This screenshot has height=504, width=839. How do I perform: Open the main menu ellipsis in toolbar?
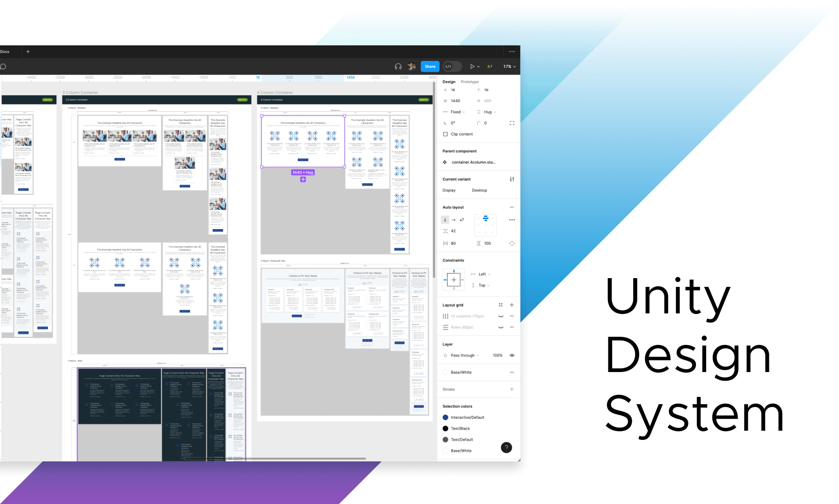512,52
